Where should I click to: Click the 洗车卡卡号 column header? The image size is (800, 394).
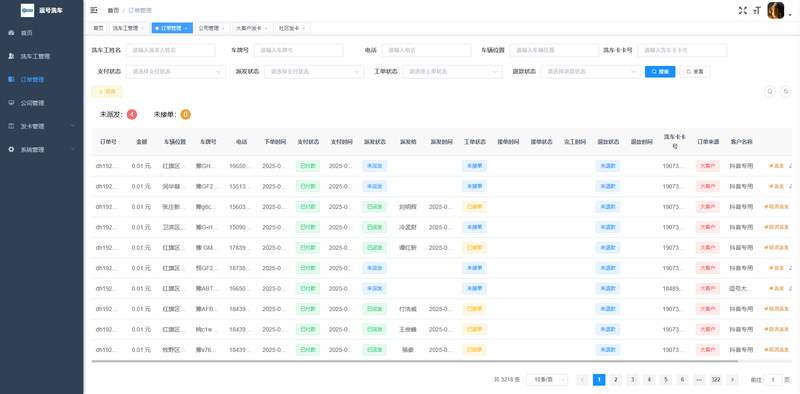point(674,142)
